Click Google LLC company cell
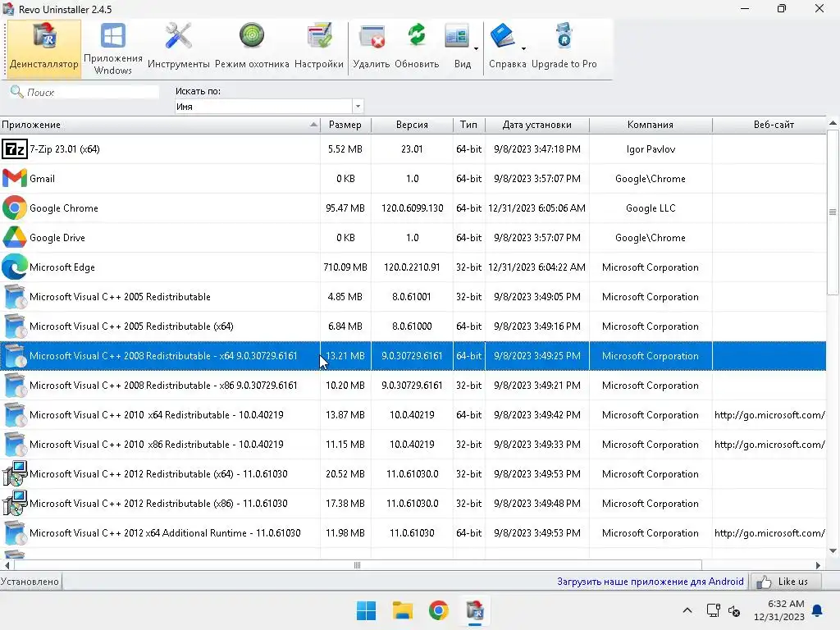Viewport: 840px width, 630px height. [x=651, y=208]
